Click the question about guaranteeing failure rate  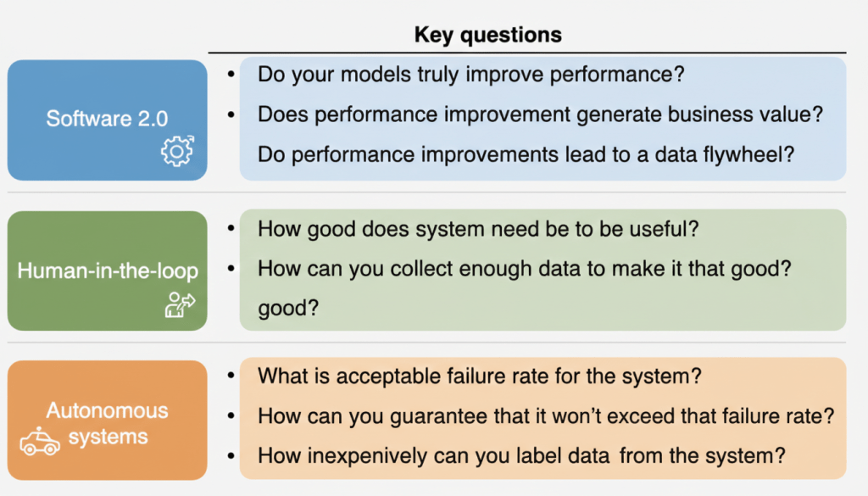[x=546, y=416]
